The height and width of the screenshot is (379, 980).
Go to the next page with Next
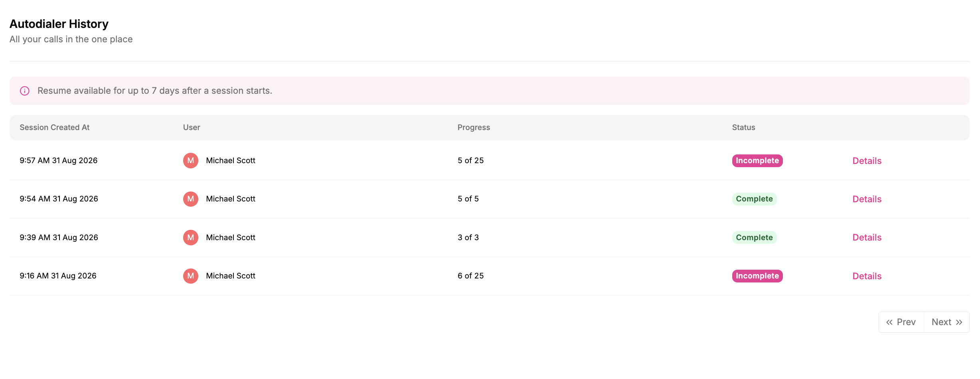(947, 322)
